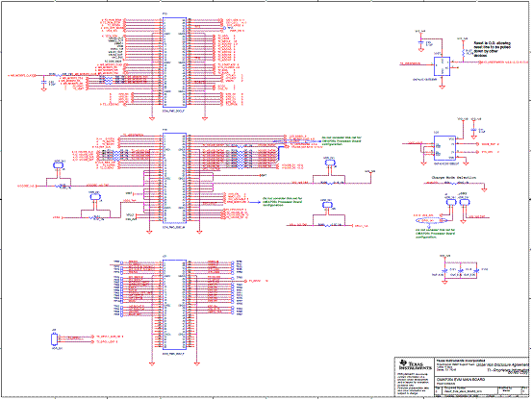Select the left of two adjacent charger jumpers
This screenshot has height=400, width=532.
click(451, 202)
